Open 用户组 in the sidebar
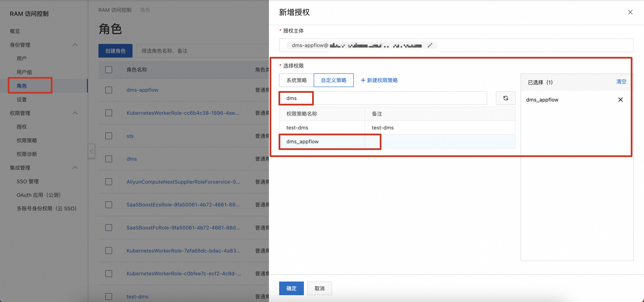644x302 pixels. coord(24,72)
